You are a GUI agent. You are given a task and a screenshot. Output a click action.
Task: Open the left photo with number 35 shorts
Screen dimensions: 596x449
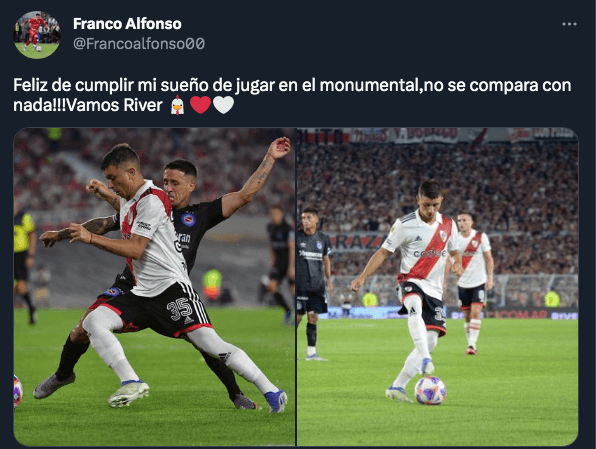click(x=154, y=287)
